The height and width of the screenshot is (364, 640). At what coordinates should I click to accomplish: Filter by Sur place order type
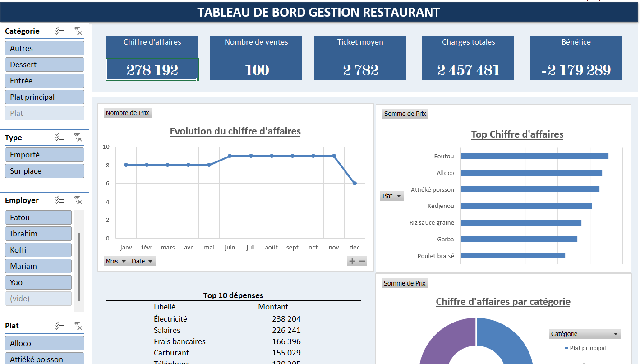coord(45,171)
